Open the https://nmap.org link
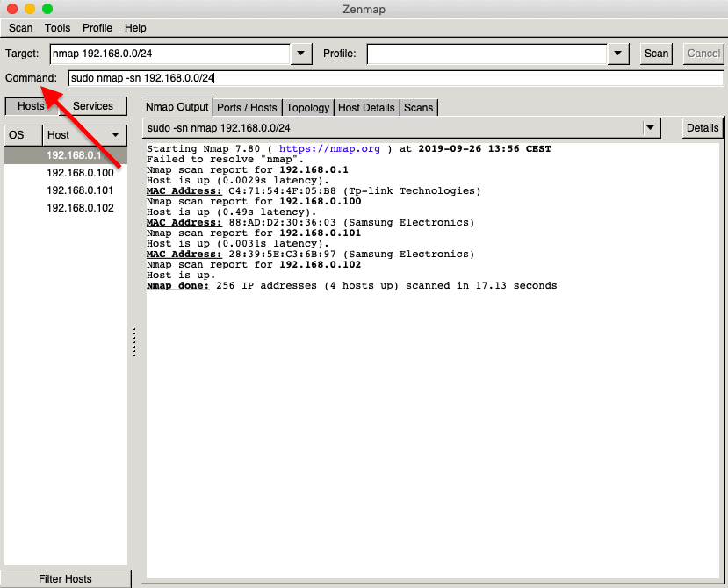 point(329,148)
